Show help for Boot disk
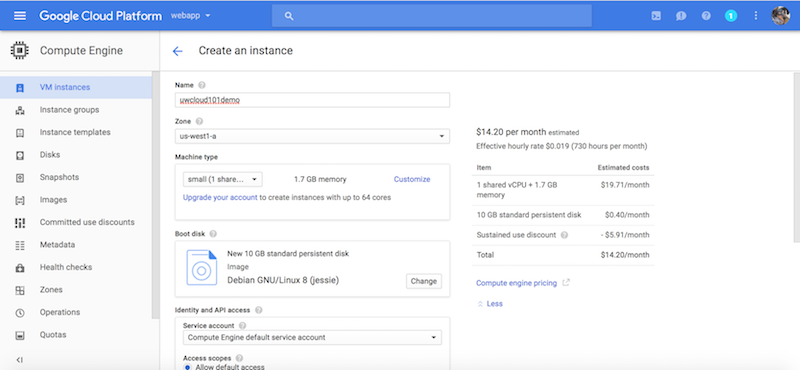The width and height of the screenshot is (800, 370). tap(213, 234)
